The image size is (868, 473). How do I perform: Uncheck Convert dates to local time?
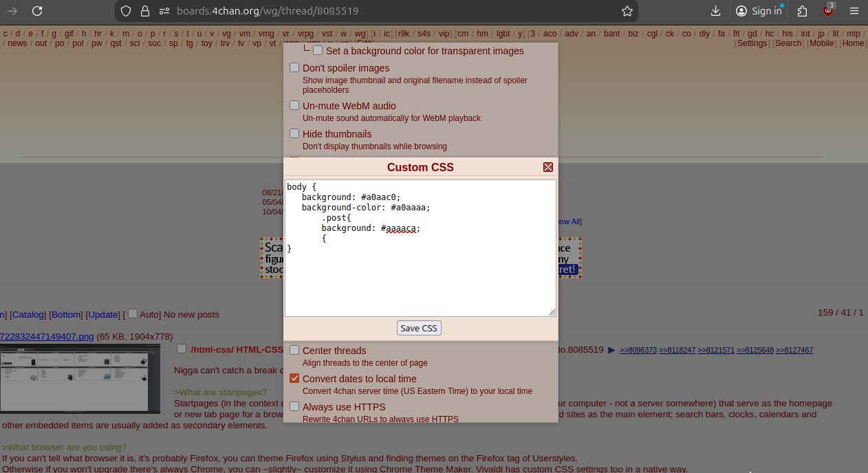tap(294, 378)
